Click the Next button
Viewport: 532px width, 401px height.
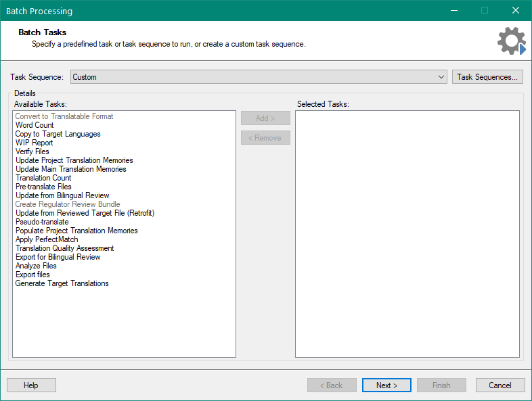(386, 385)
